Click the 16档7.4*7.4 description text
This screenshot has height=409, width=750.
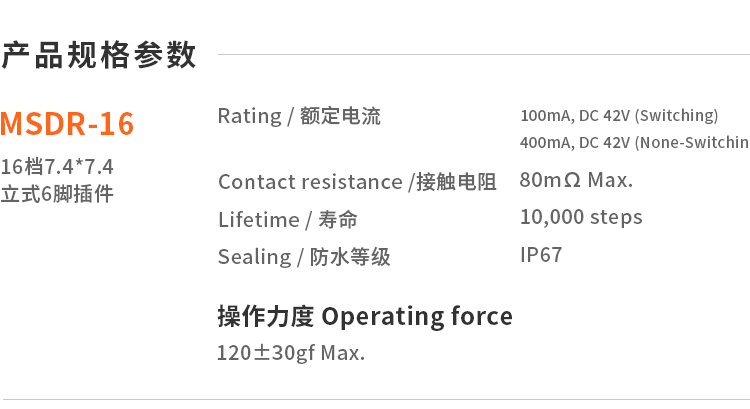[57, 167]
